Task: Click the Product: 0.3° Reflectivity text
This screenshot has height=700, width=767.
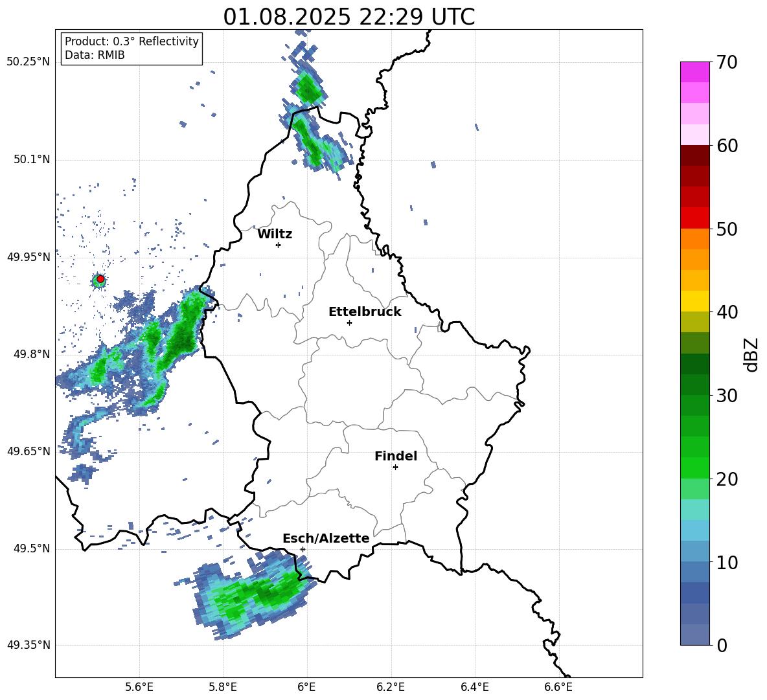Action: [132, 41]
